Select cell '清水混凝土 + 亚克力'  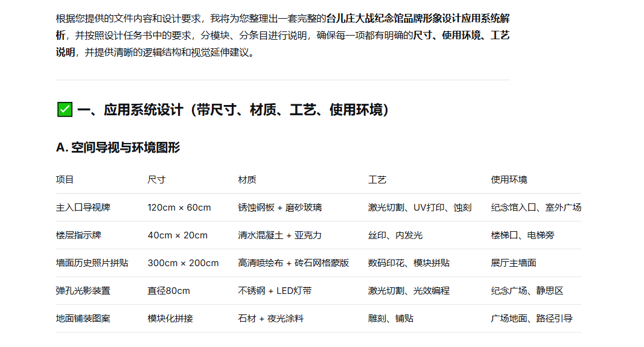(x=279, y=235)
